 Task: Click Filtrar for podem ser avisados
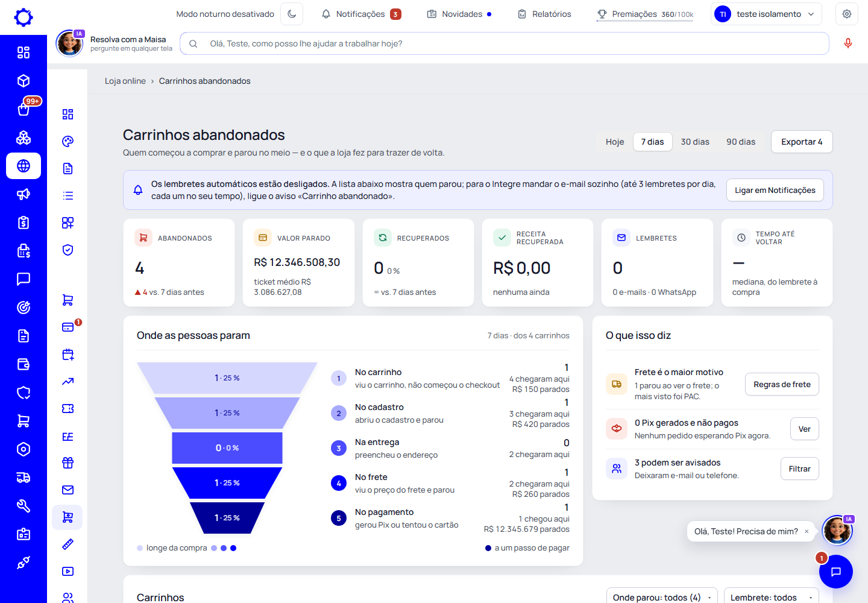coord(799,469)
